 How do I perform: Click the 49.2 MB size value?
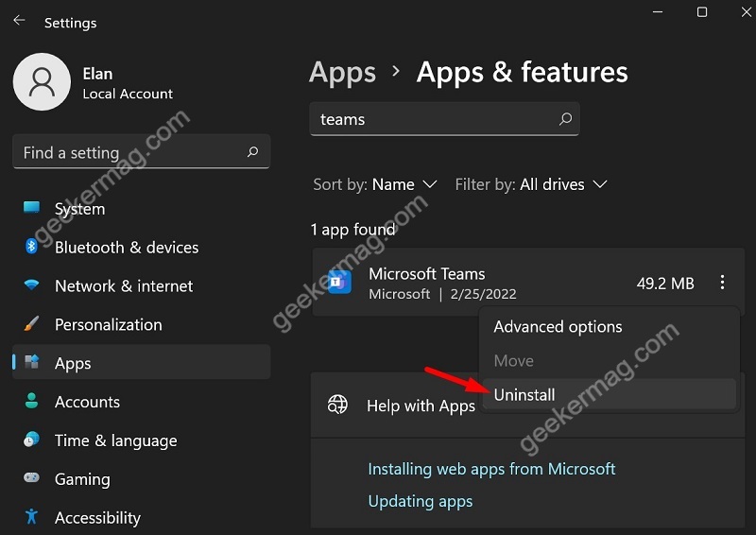665,284
